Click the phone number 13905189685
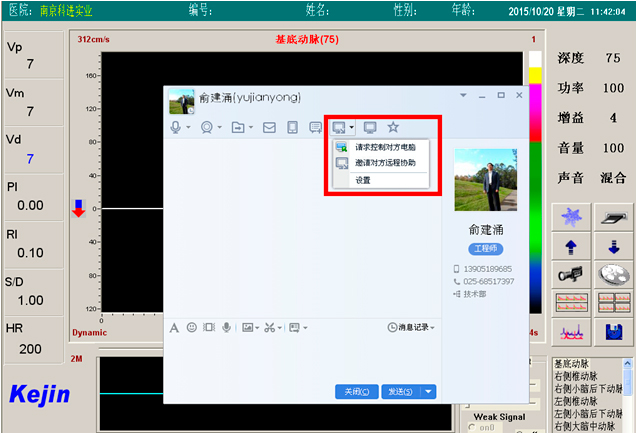Viewport: 637px width, 434px height. coord(488,269)
